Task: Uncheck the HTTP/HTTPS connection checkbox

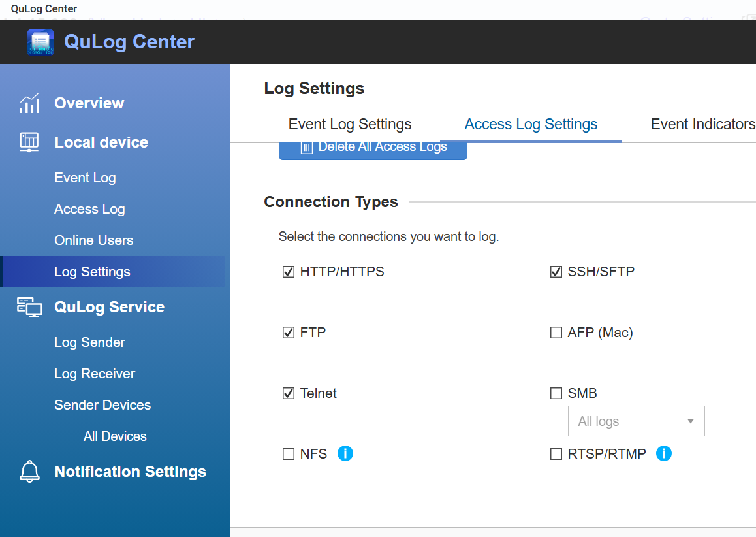Action: click(x=289, y=272)
